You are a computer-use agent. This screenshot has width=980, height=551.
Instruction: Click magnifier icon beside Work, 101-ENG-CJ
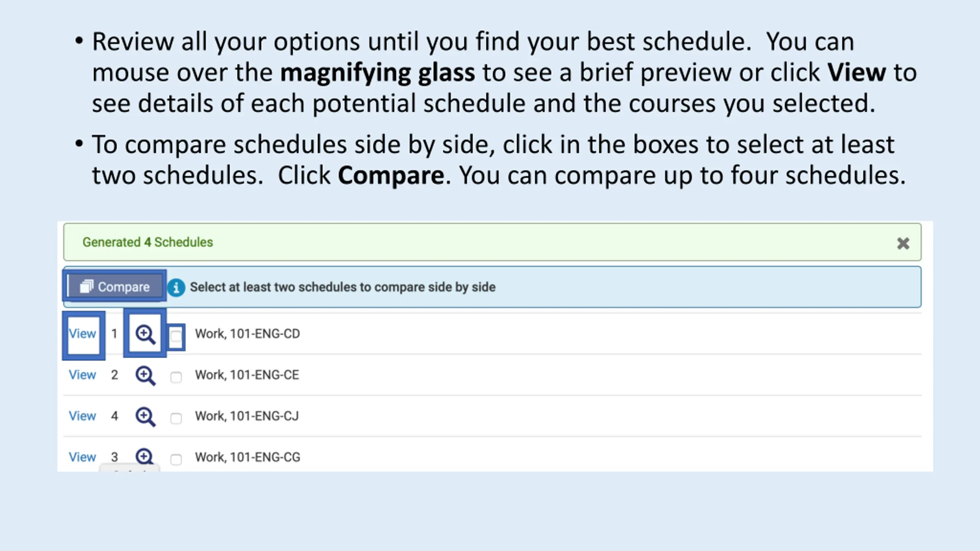145,416
